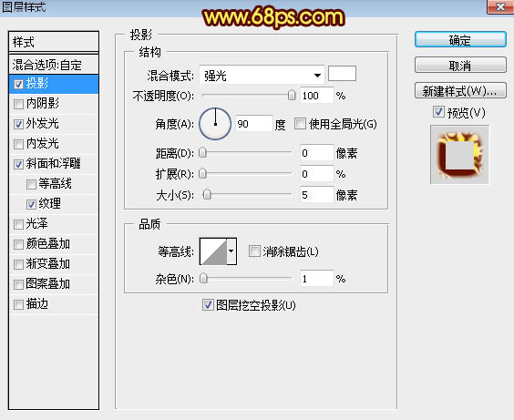Viewport: 514px width, 420px height.
Task: Toggle 图层挖空投影 knockout checkbox
Action: 208,305
